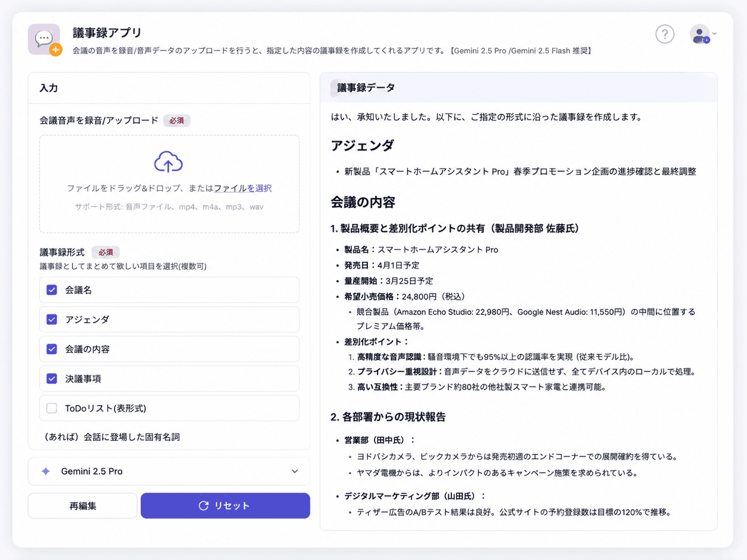
Task: Click the 会議の内容 heading in the minutes output
Action: tap(363, 202)
